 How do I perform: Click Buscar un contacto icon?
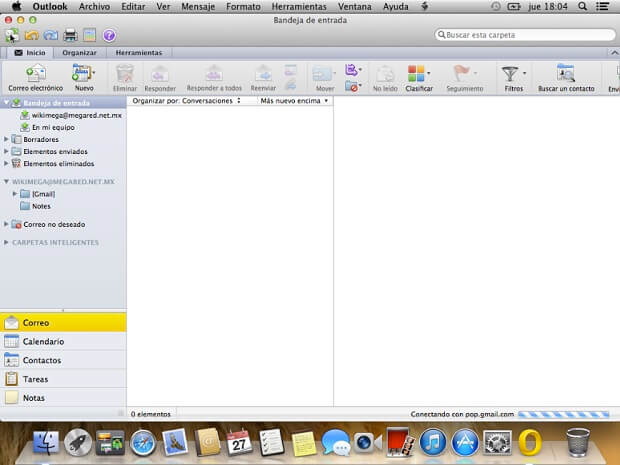566,73
